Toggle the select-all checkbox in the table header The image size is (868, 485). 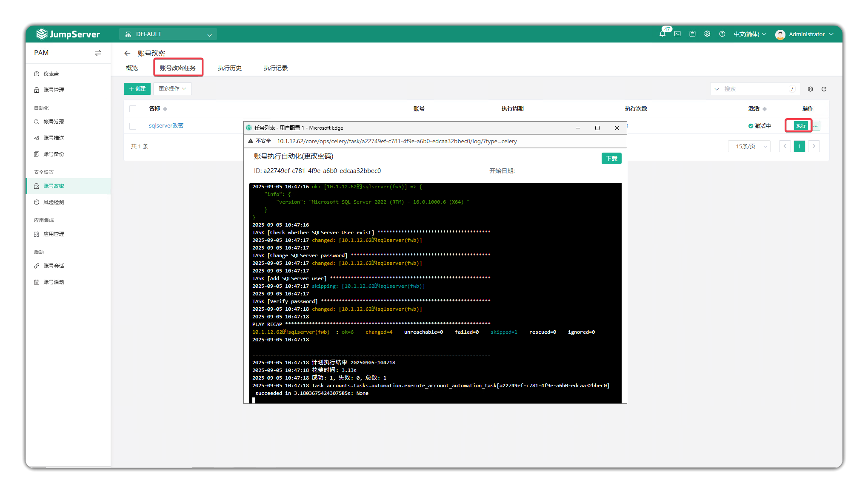[x=133, y=109]
